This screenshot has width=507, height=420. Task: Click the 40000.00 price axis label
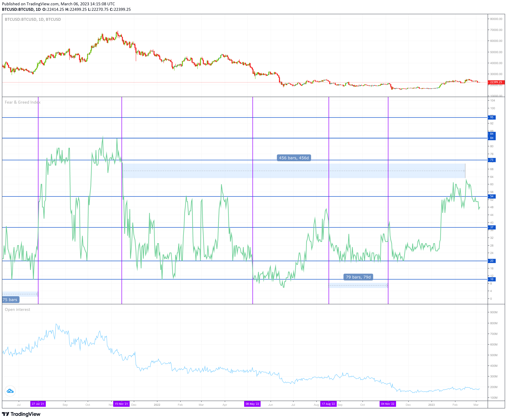point(496,63)
